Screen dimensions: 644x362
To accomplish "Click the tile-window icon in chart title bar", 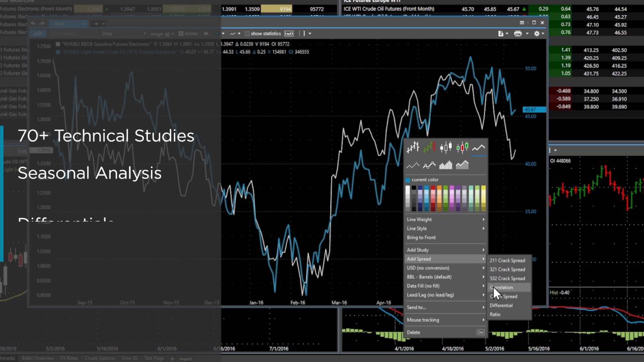I will click(522, 23).
